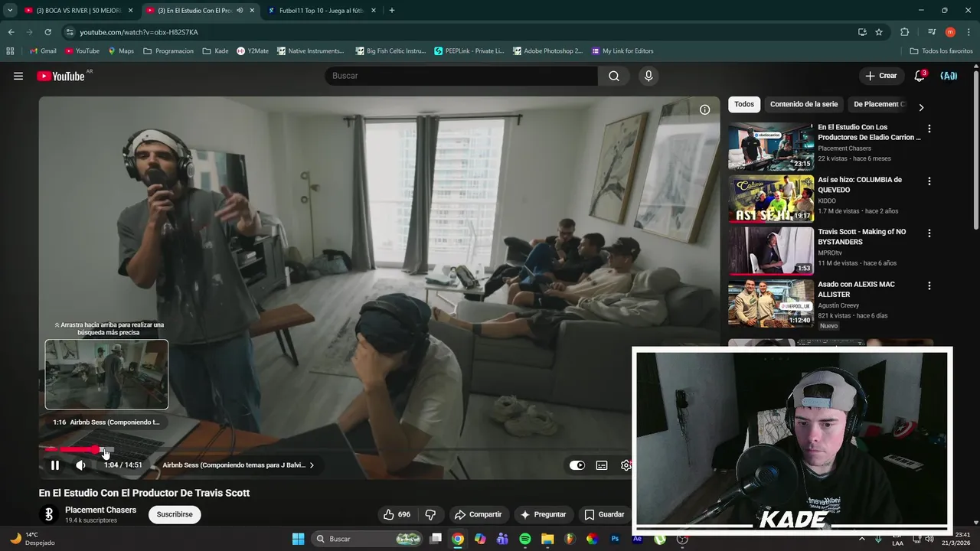The image size is (980, 551).
Task: Click the Task View taskbar icon
Action: [x=436, y=539]
